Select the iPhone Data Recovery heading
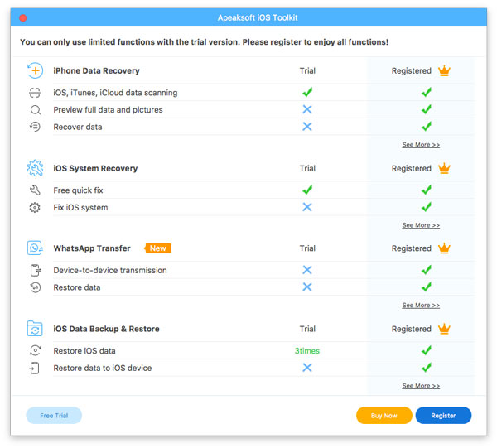This screenshot has width=497, height=448. tap(96, 70)
